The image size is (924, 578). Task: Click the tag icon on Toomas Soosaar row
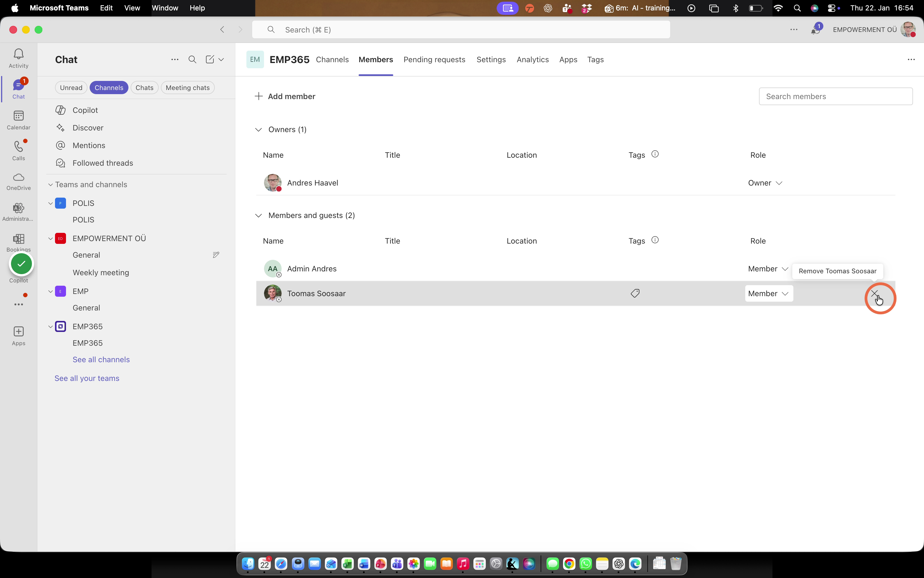point(635,293)
